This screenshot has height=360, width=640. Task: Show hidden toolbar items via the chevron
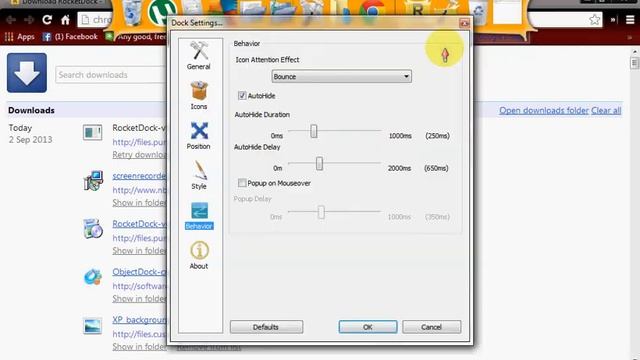pos(613,19)
